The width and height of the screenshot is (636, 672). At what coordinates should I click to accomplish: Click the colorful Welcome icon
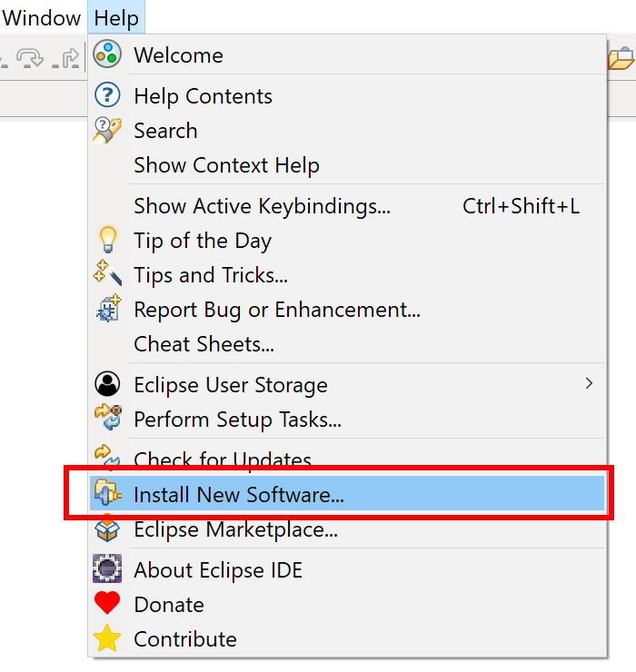click(x=107, y=54)
